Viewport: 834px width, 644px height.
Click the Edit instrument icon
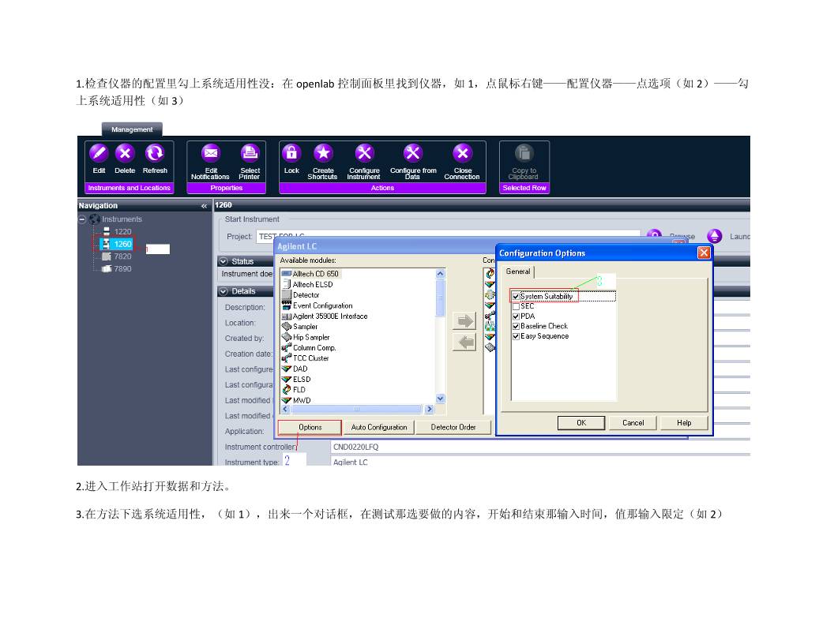click(x=99, y=153)
